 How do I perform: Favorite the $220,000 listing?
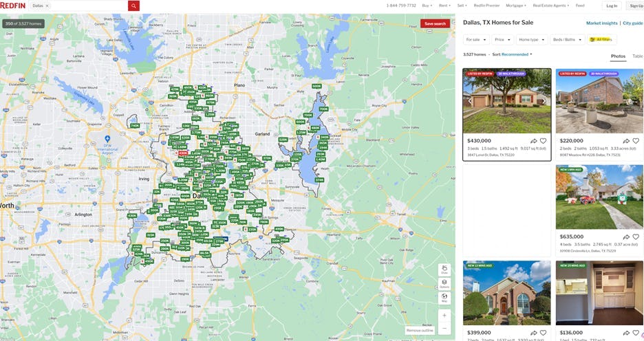636,141
